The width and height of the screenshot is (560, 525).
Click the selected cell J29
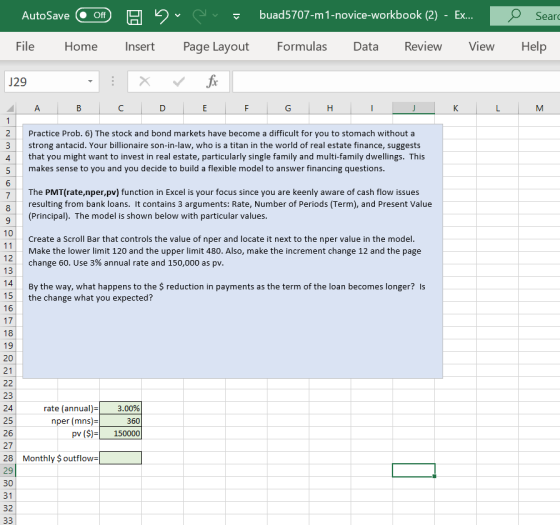point(414,470)
